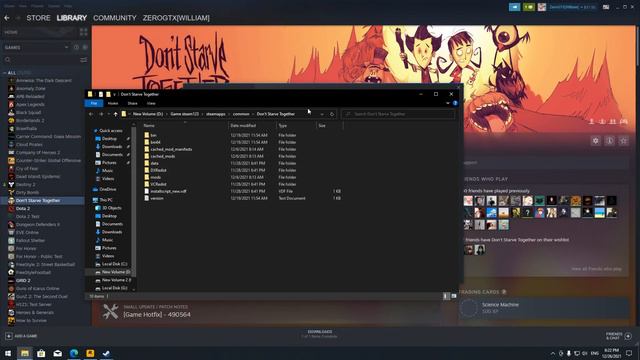Click the Windows Start button
640x360 pixels.
[x=8, y=353]
